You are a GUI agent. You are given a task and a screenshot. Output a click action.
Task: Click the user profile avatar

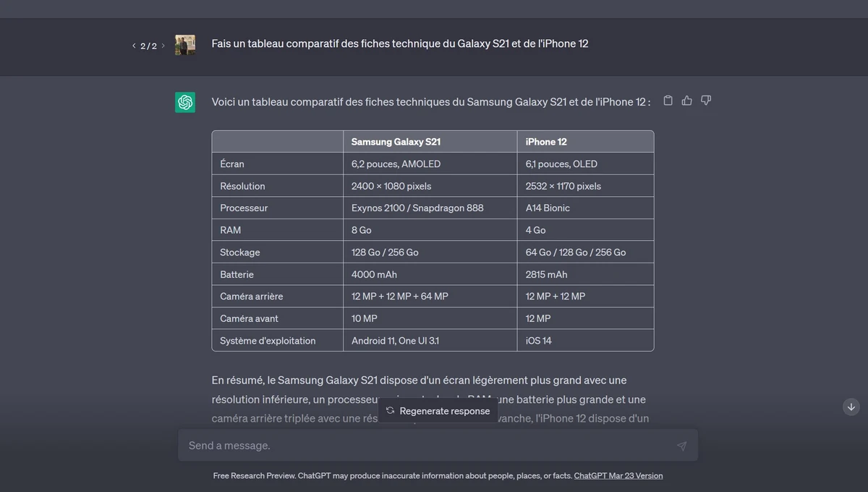click(x=185, y=45)
